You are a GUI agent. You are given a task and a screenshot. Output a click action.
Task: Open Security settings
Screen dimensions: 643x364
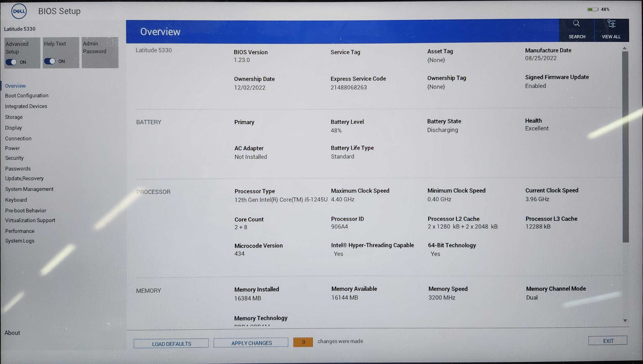coord(15,158)
